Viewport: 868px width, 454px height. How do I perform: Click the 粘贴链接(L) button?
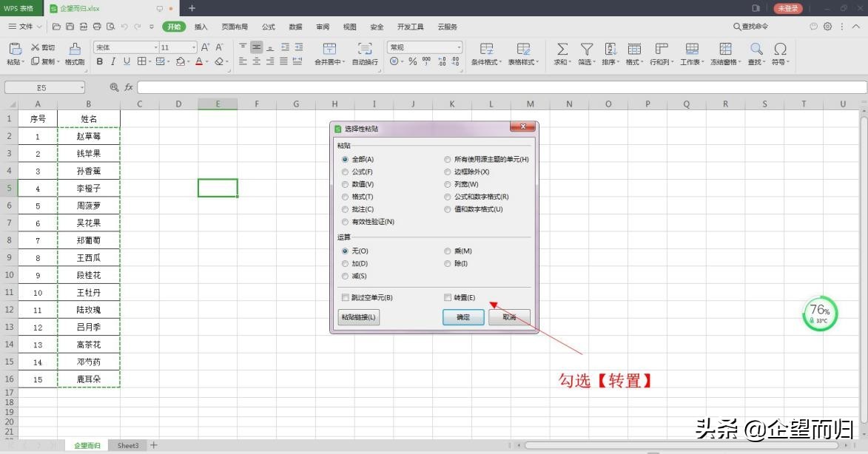click(359, 317)
